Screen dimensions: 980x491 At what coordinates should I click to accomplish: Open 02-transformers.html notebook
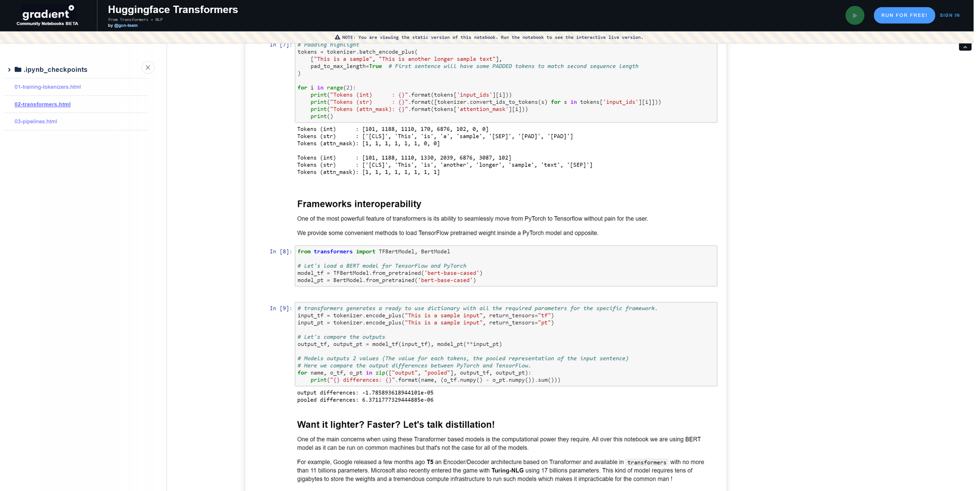tap(43, 104)
